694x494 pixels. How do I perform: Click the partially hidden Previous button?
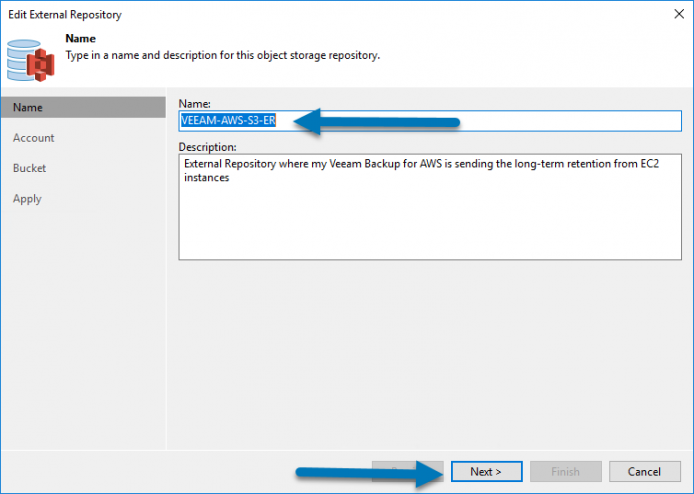tap(407, 471)
